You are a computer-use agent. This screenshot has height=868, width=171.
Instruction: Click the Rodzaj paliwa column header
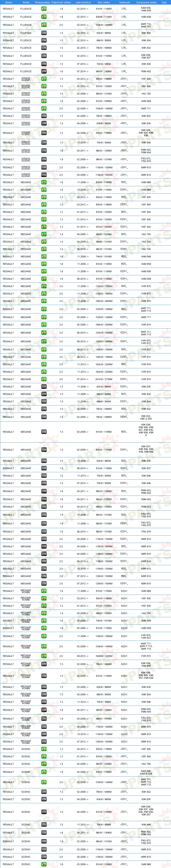42,2
